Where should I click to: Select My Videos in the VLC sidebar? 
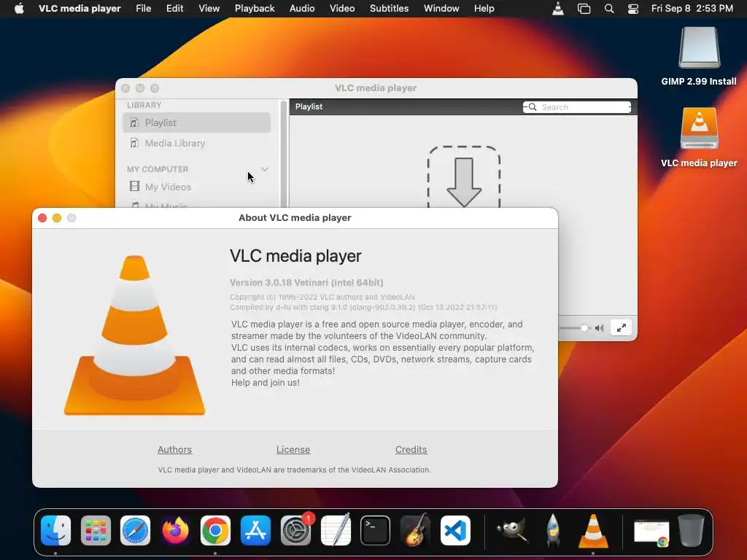coord(196,187)
